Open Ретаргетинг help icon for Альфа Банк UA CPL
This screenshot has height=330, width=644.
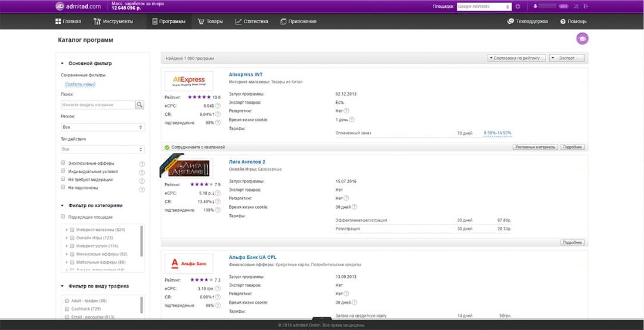[x=346, y=294]
